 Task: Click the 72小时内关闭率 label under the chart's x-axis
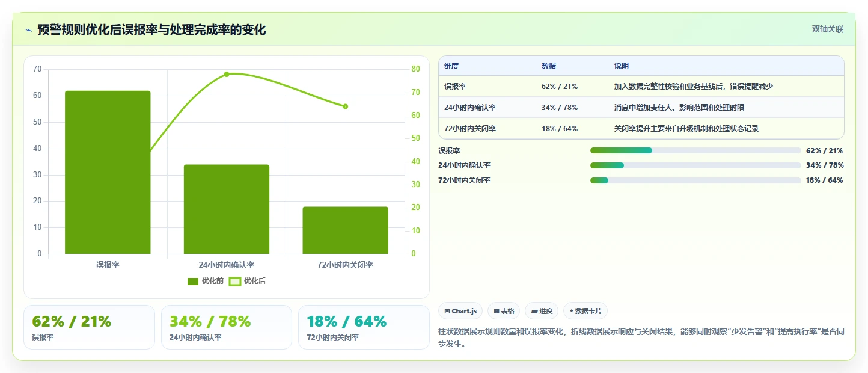(345, 265)
